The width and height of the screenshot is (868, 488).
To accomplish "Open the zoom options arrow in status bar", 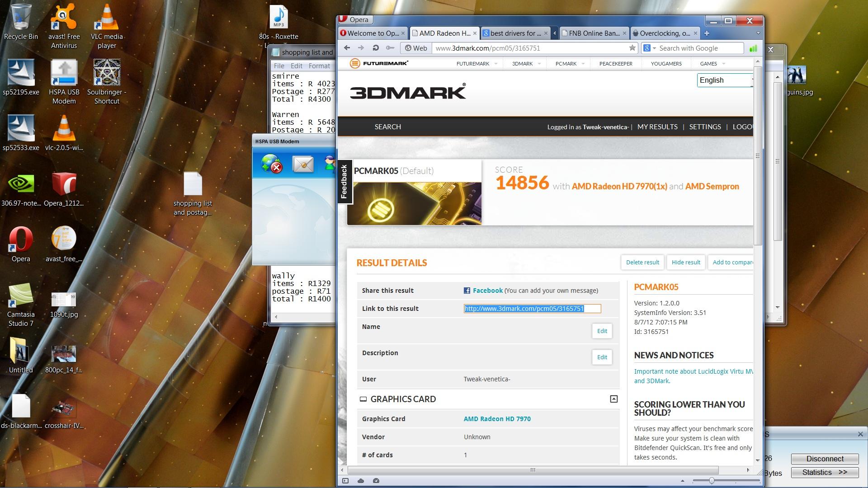I will [682, 481].
